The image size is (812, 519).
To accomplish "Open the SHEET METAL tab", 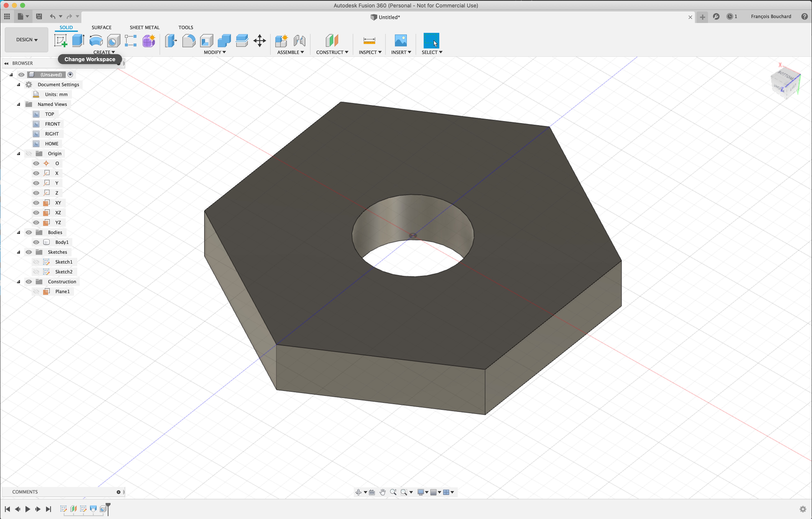I will coord(144,27).
